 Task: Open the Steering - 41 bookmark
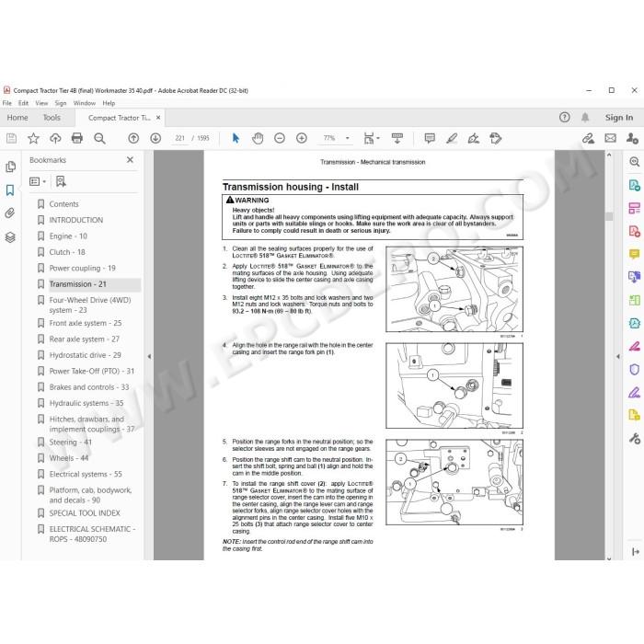pos(71,443)
